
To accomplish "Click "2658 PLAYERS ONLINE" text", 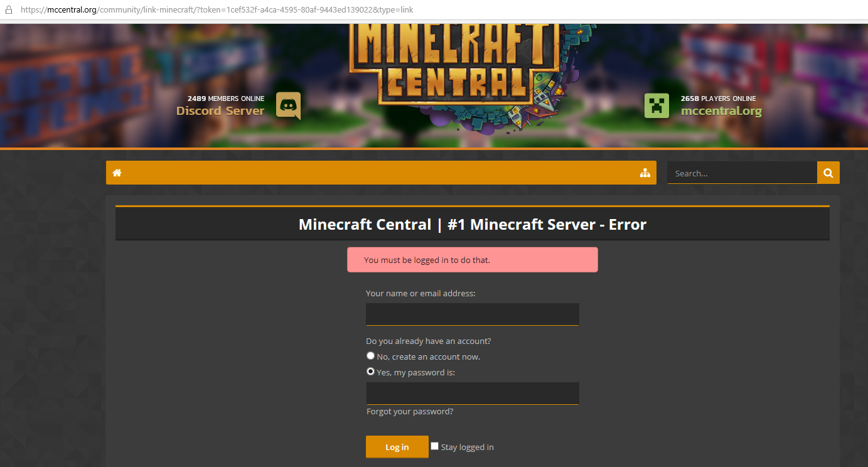I will coord(719,99).
